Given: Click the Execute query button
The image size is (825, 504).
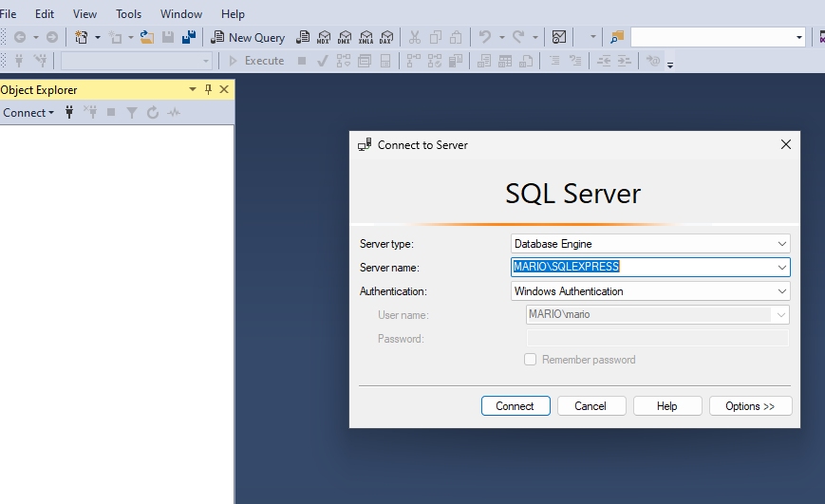Looking at the screenshot, I should pos(256,61).
